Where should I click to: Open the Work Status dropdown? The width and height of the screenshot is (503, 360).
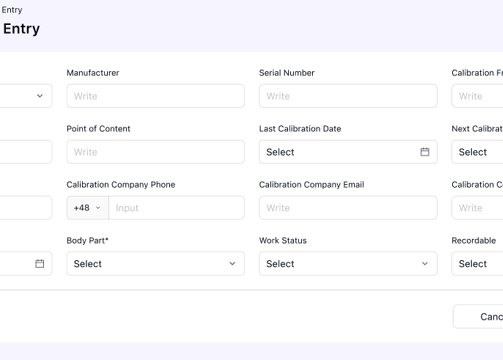pos(348,264)
